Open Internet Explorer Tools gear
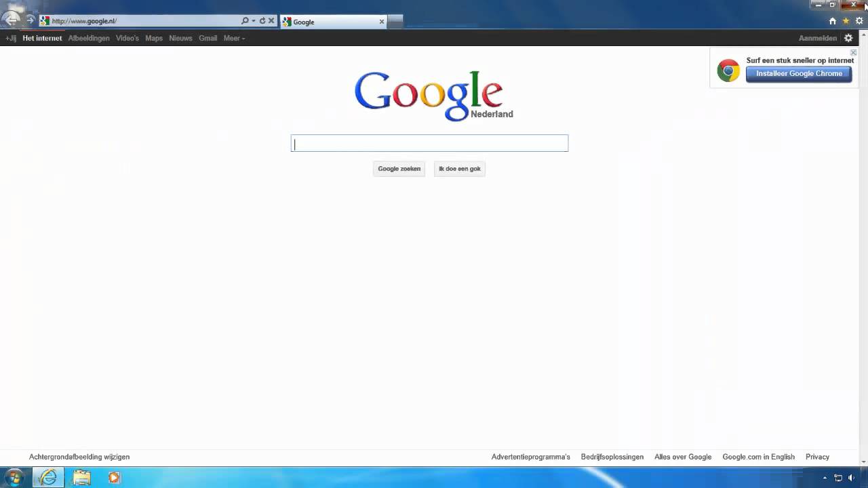This screenshot has width=868, height=488. click(859, 21)
